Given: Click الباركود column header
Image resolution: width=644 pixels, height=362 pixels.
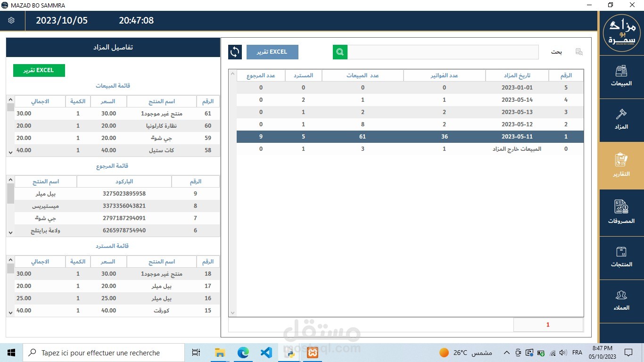Looking at the screenshot, I should point(124,181).
